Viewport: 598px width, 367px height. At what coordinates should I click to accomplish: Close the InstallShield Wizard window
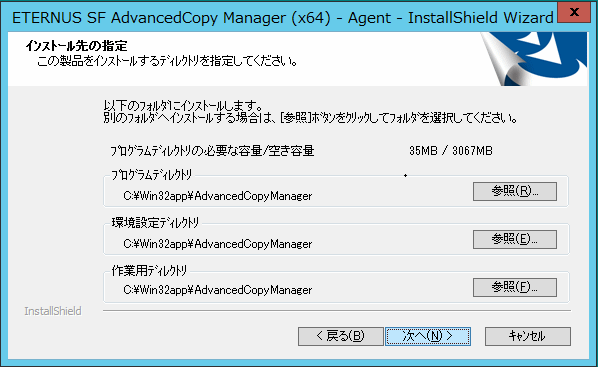coord(574,13)
